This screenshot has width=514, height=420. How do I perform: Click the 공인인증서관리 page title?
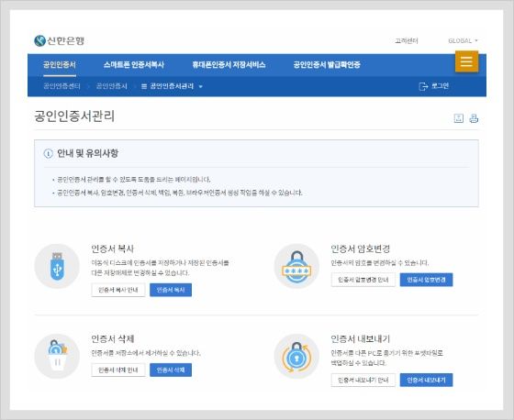click(74, 116)
